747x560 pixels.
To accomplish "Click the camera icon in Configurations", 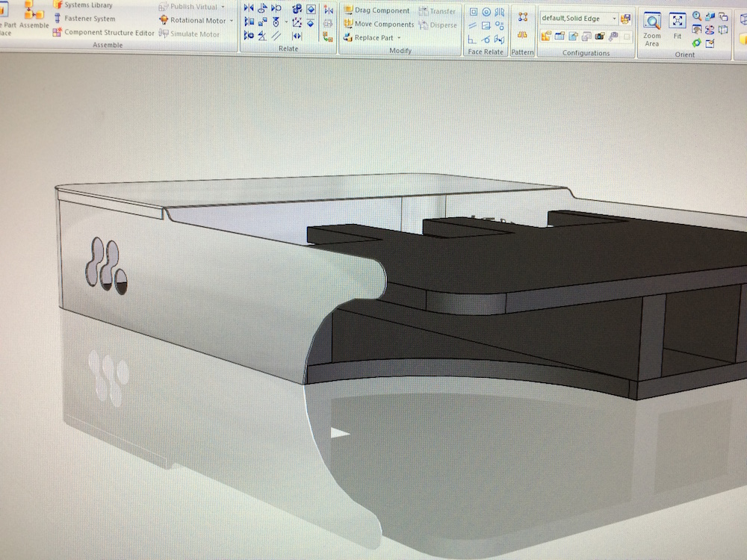I will (600, 36).
